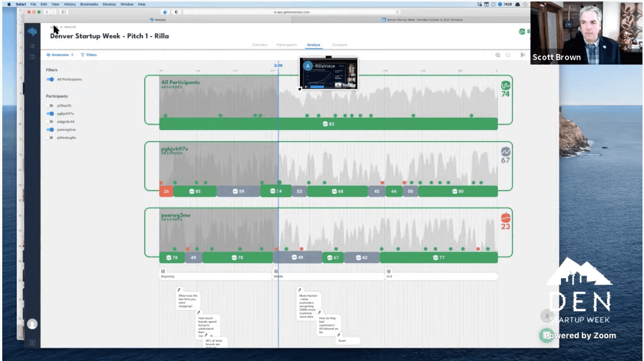The image size is (644, 361).
Task: Open the Immersion metric dropdown
Action: (72, 55)
